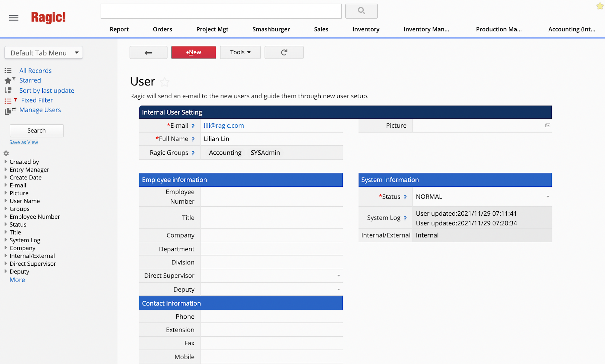This screenshot has height=364, width=605.
Task: Open the hamburger menu
Action: (14, 18)
